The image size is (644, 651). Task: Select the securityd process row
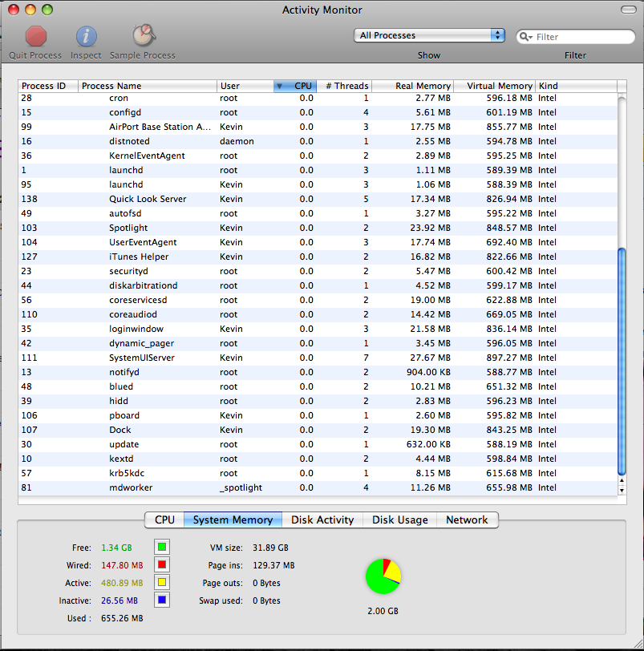click(x=318, y=271)
